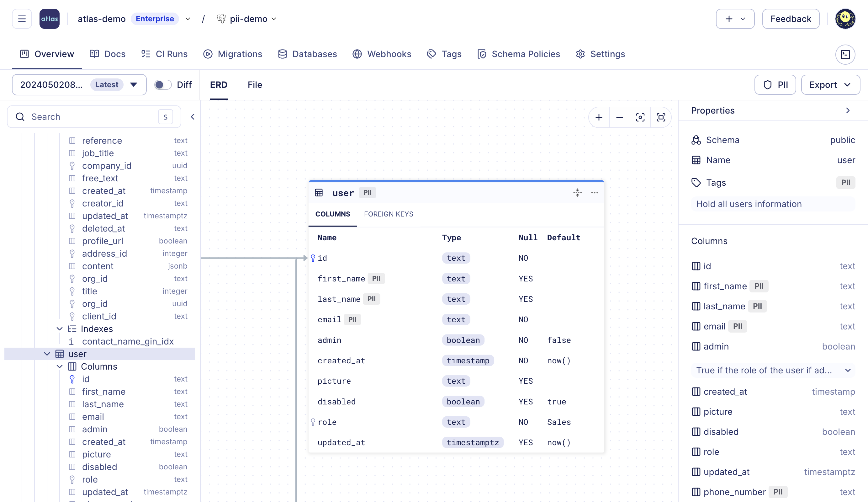This screenshot has width=868, height=502.
Task: Click the focus-center icon above the diagram
Action: coord(640,117)
